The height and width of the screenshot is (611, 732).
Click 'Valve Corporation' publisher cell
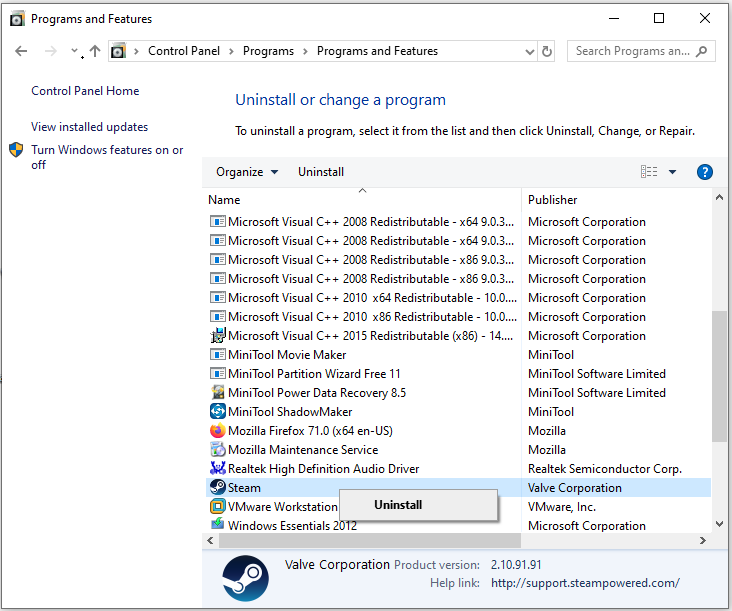575,488
